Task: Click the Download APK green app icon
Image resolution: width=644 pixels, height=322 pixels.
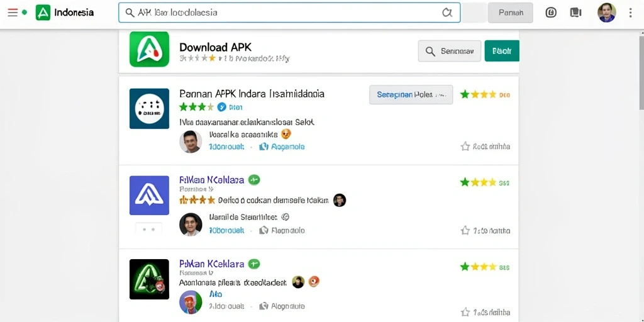Action: pos(149,49)
